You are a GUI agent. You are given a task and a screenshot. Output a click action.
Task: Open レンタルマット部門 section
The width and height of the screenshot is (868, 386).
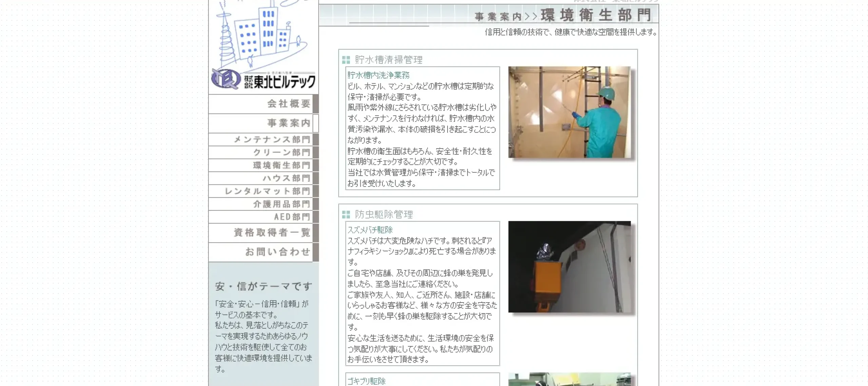coord(263,191)
